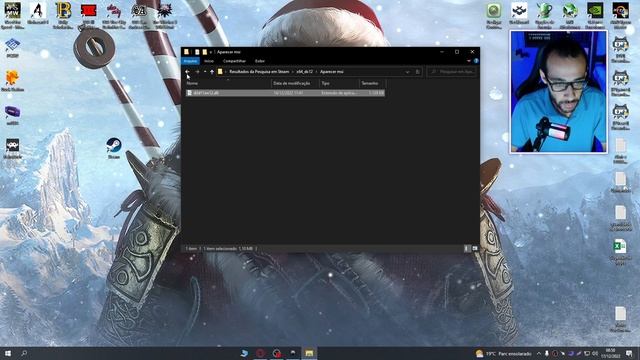Open weather widget showing 19°C
The width and height of the screenshot is (640, 360).
[504, 353]
